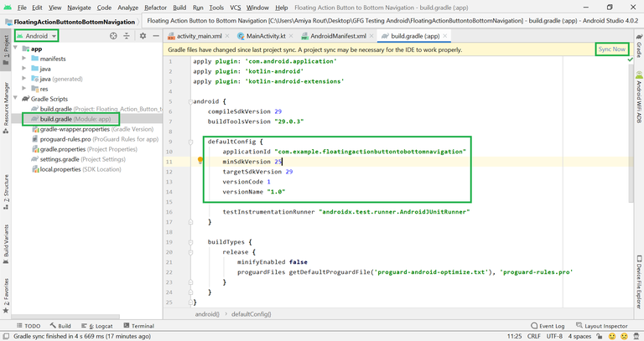Open the 1: Project tool window
The image size is (644, 341).
coord(6,50)
